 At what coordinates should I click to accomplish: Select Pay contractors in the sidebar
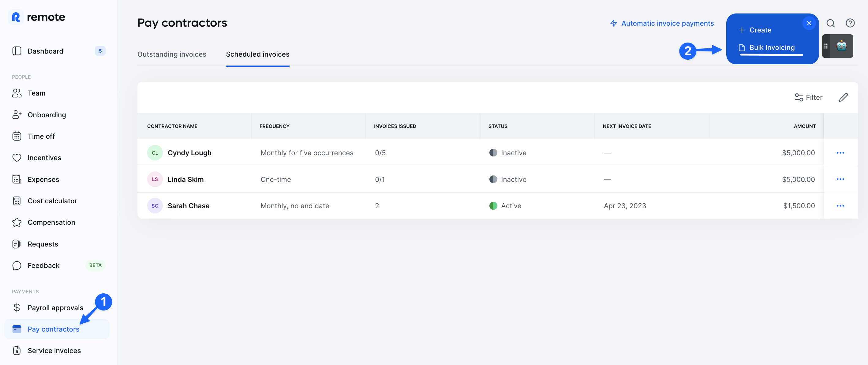click(x=54, y=329)
